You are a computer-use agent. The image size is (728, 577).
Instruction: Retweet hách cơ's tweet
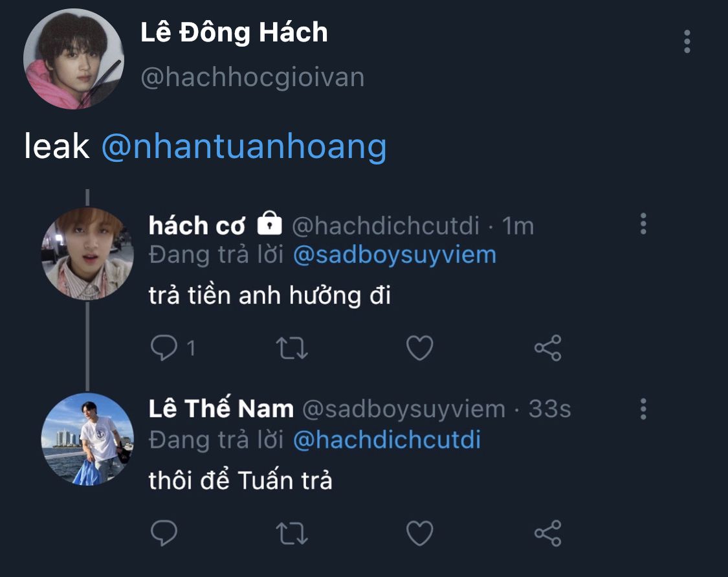[x=292, y=348]
